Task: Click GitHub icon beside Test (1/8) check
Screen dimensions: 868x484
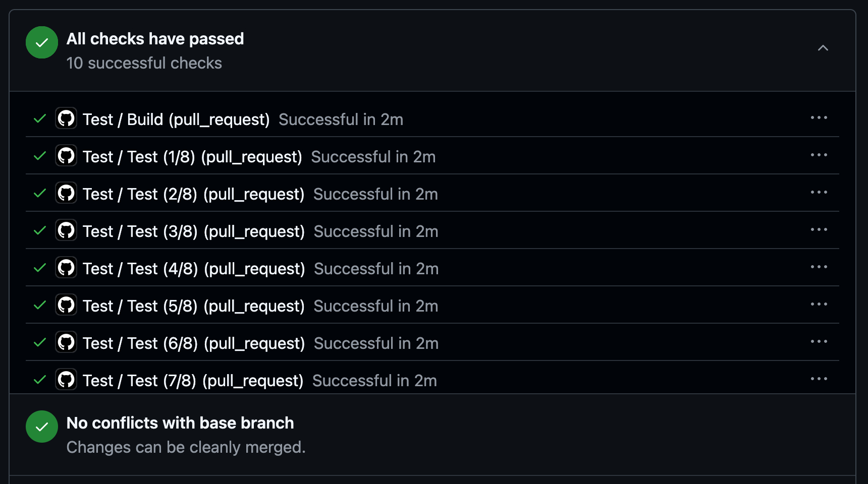Action: pos(66,156)
